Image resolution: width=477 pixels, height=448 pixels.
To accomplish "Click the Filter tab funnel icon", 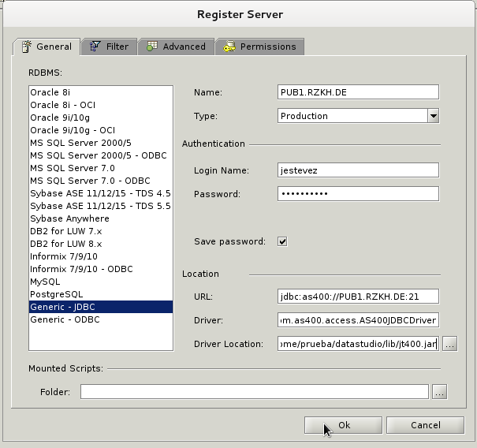I will coord(95,47).
